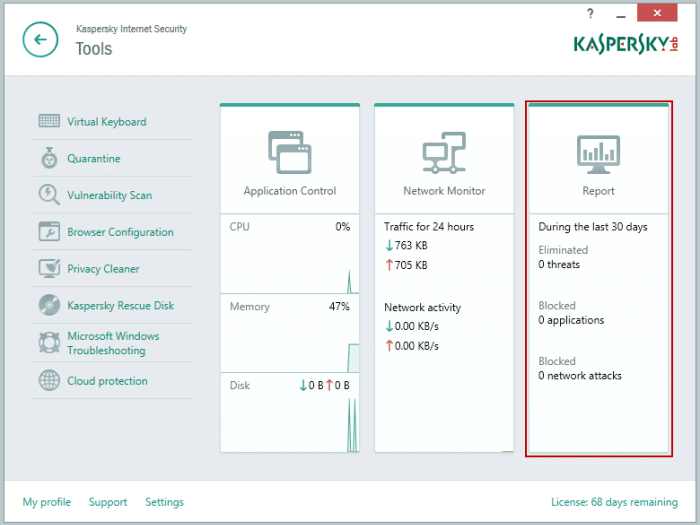Screen dimensions: 700x525
Task: Click the Network activity heading
Action: 423,308
